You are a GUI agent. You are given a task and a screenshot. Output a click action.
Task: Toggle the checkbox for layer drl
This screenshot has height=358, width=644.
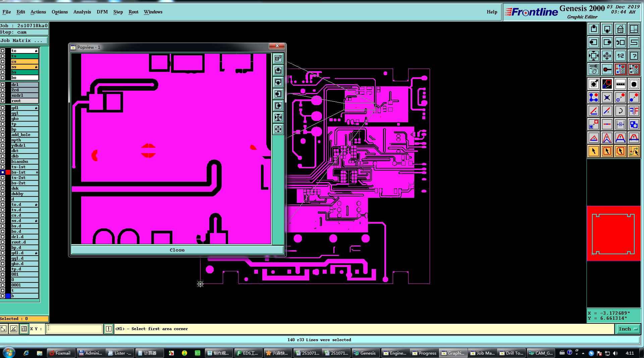click(3, 85)
